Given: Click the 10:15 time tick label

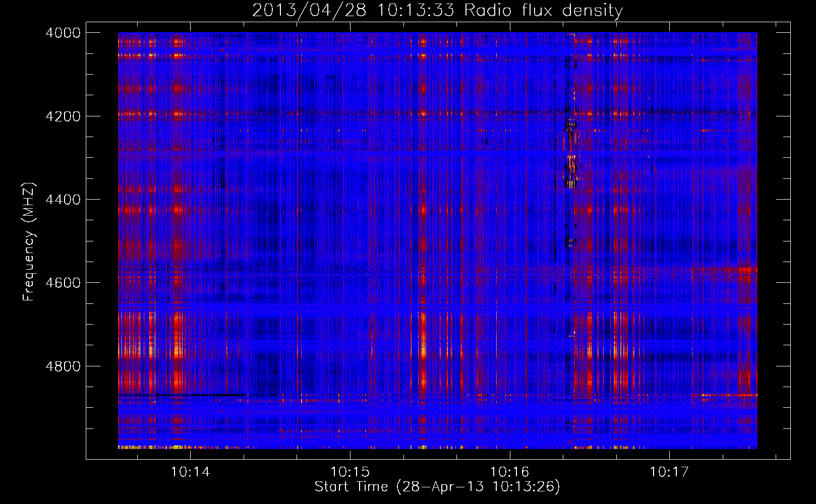Looking at the screenshot, I should tap(350, 472).
